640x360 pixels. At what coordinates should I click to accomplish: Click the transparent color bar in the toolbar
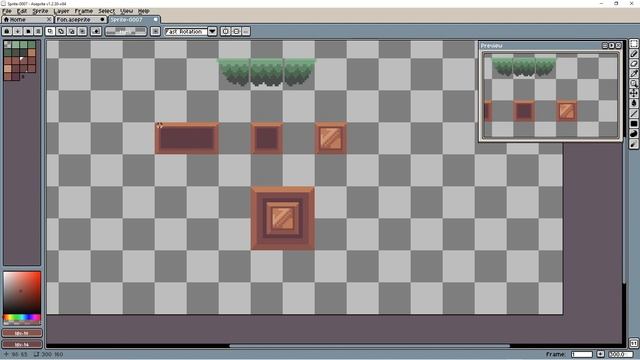[126, 31]
